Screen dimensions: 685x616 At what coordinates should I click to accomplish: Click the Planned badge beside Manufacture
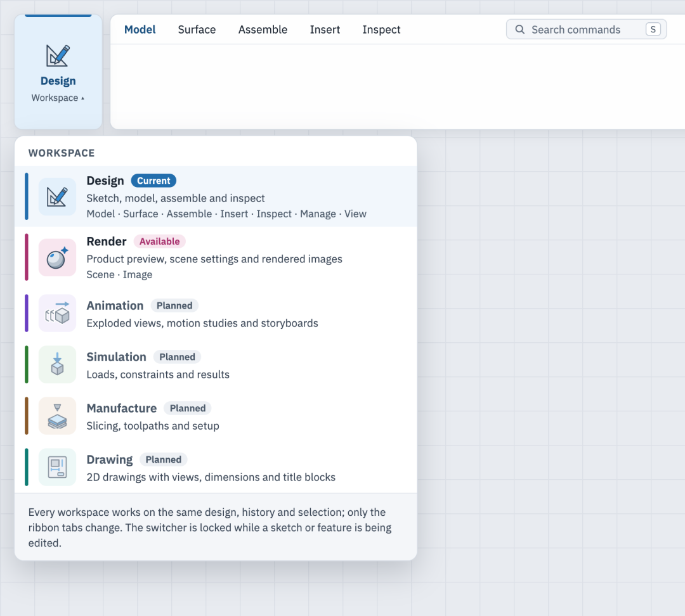(x=187, y=408)
